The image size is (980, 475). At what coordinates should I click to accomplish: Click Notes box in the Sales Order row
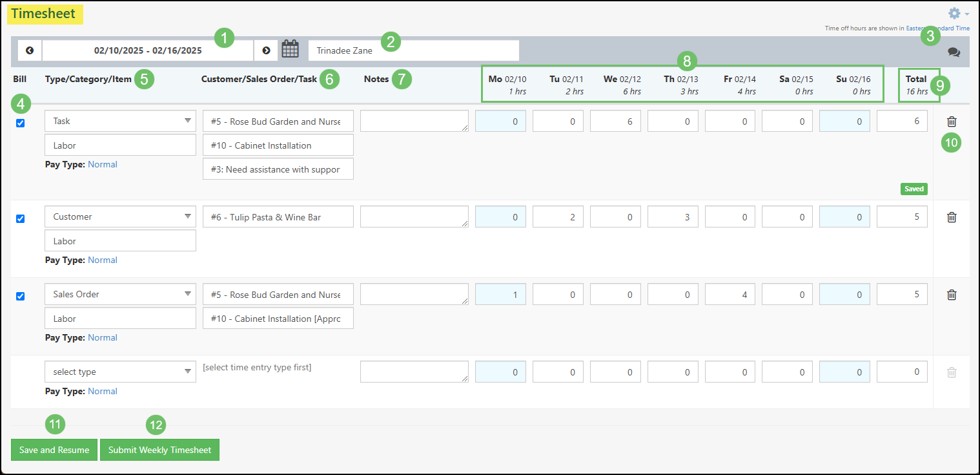click(x=414, y=294)
